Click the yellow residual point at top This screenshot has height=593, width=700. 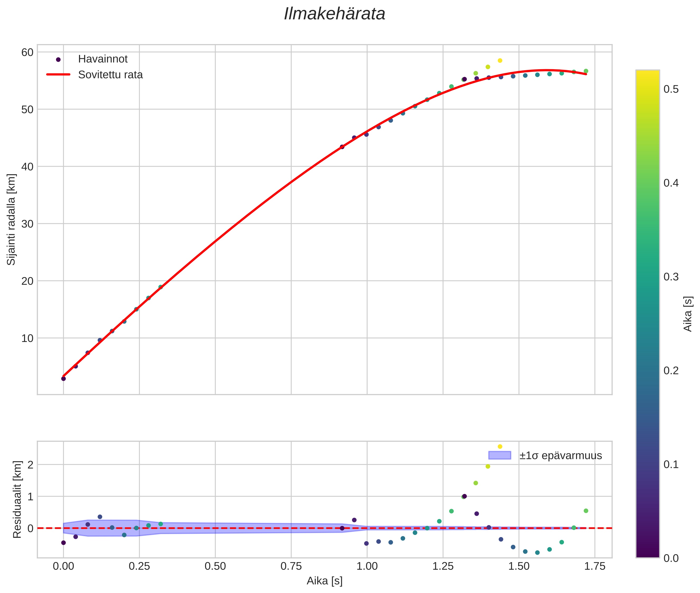tap(500, 446)
